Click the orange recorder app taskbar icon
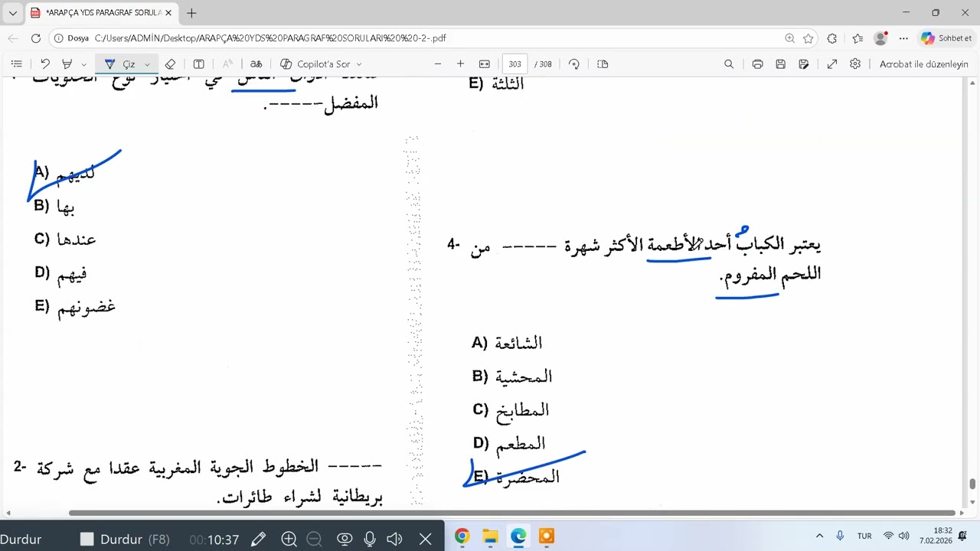980x551 pixels. tap(547, 536)
